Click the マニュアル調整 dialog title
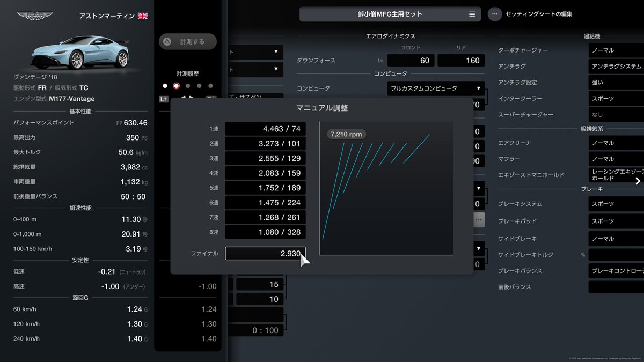The height and width of the screenshot is (362, 644). tap(322, 108)
